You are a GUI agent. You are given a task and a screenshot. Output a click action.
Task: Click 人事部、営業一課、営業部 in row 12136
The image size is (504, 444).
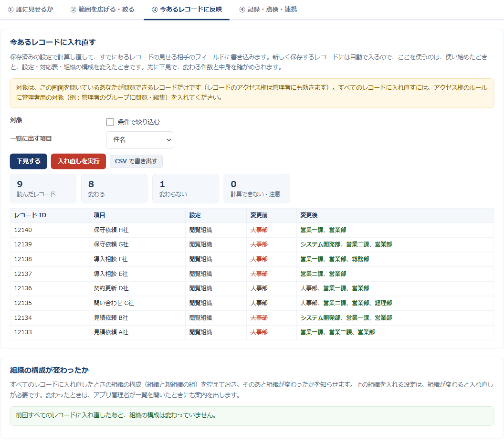click(334, 288)
